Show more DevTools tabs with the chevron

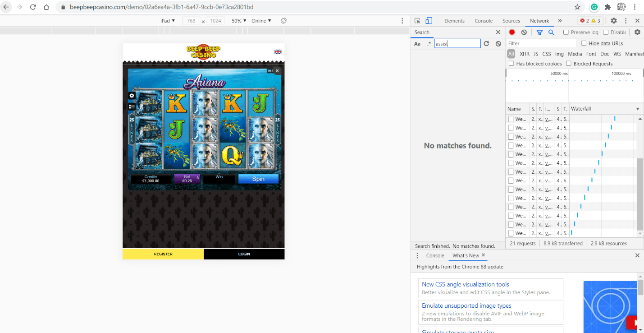coord(560,21)
